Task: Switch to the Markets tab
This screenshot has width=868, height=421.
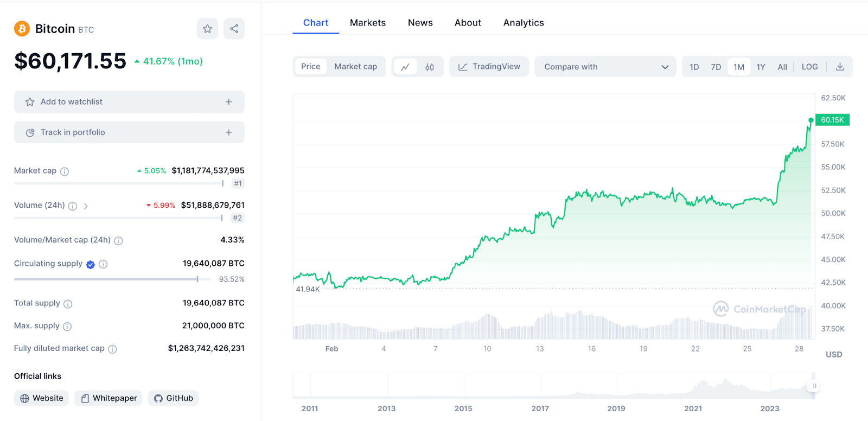Action: pyautogui.click(x=368, y=23)
